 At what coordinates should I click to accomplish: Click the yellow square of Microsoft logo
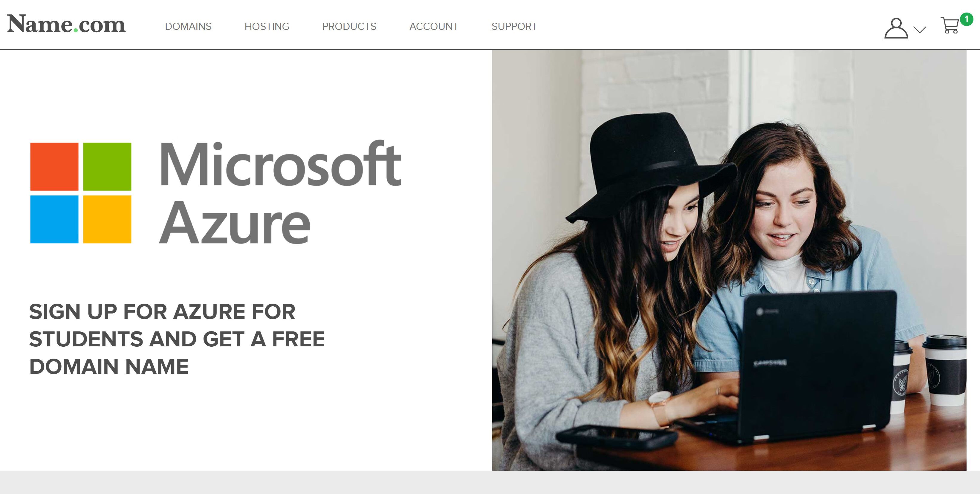107,219
